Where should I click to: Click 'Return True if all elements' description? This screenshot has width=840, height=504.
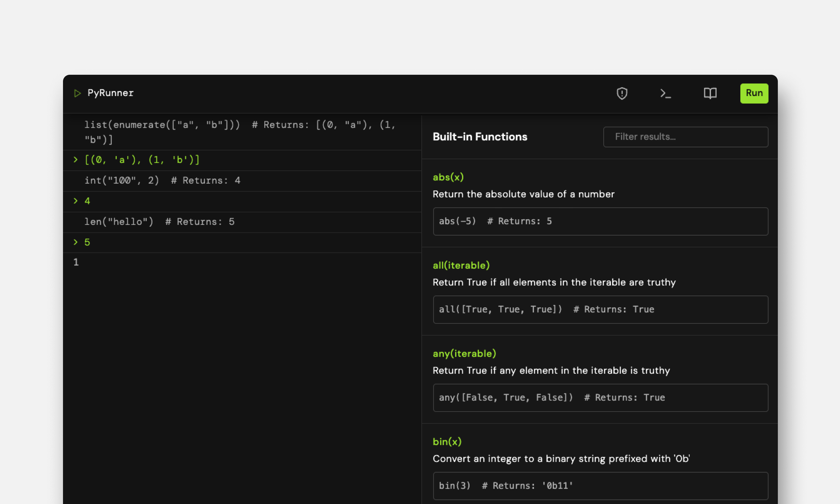point(554,282)
